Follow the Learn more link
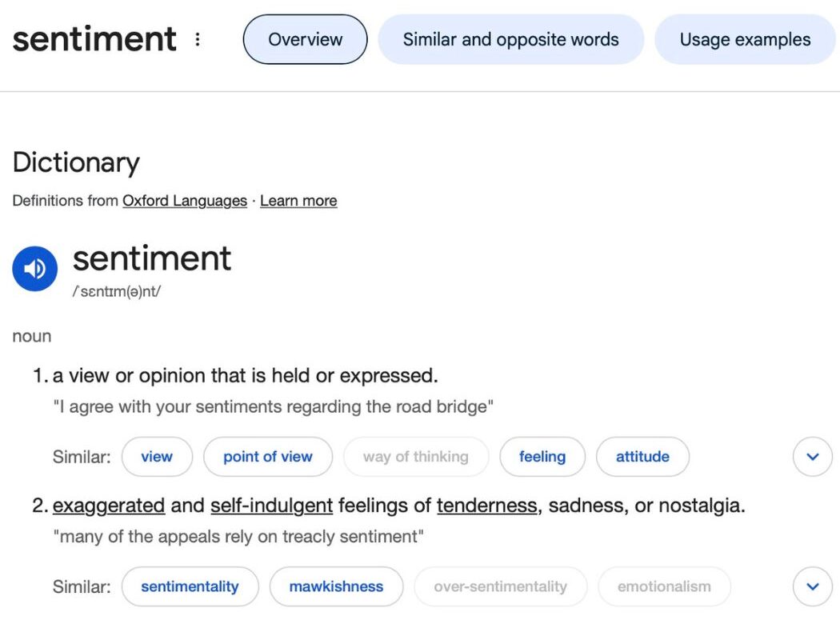 pos(298,201)
